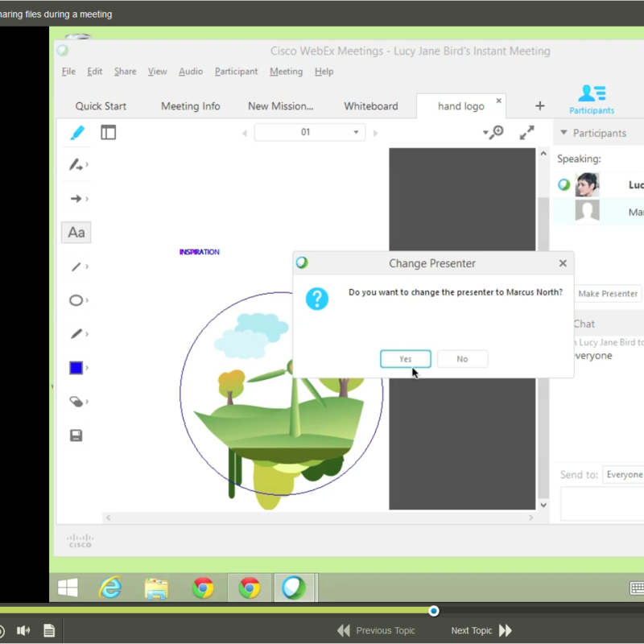Add a new tab with plus icon
This screenshot has height=644, width=644.
click(x=539, y=106)
